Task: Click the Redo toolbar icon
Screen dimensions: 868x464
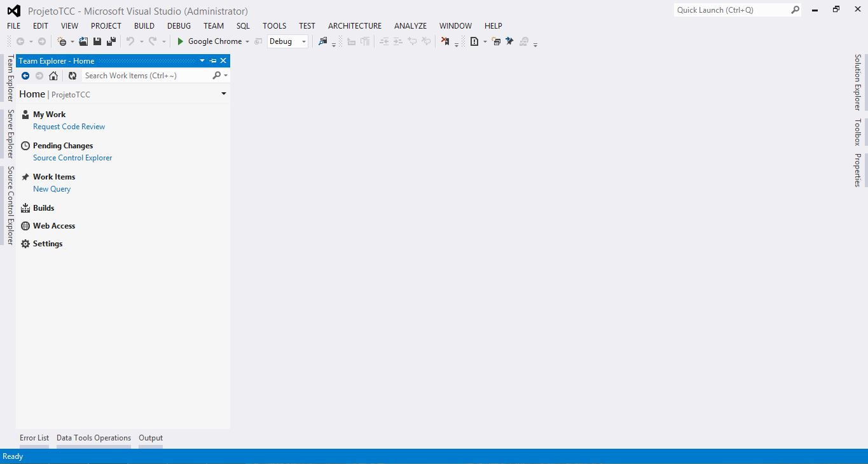Action: 153,41
